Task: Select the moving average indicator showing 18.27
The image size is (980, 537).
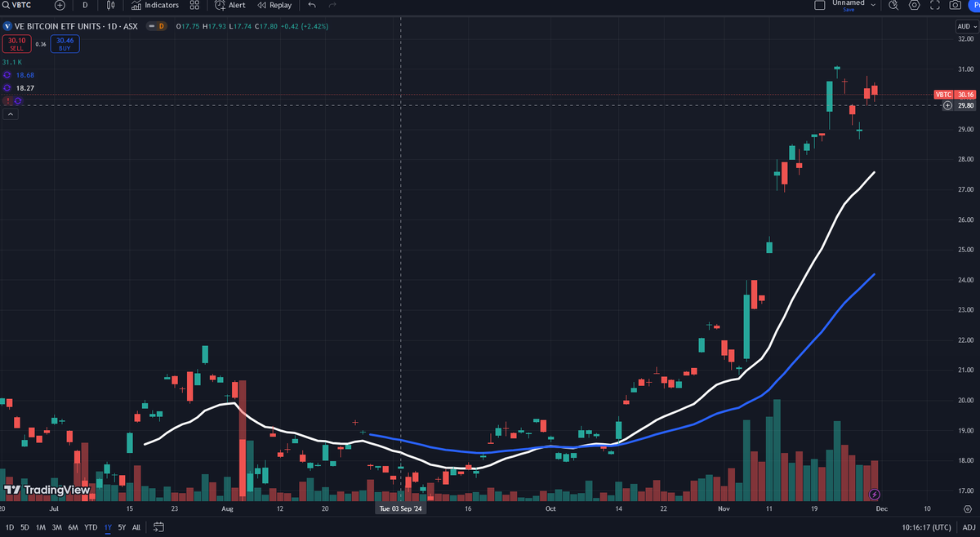Action: 24,87
